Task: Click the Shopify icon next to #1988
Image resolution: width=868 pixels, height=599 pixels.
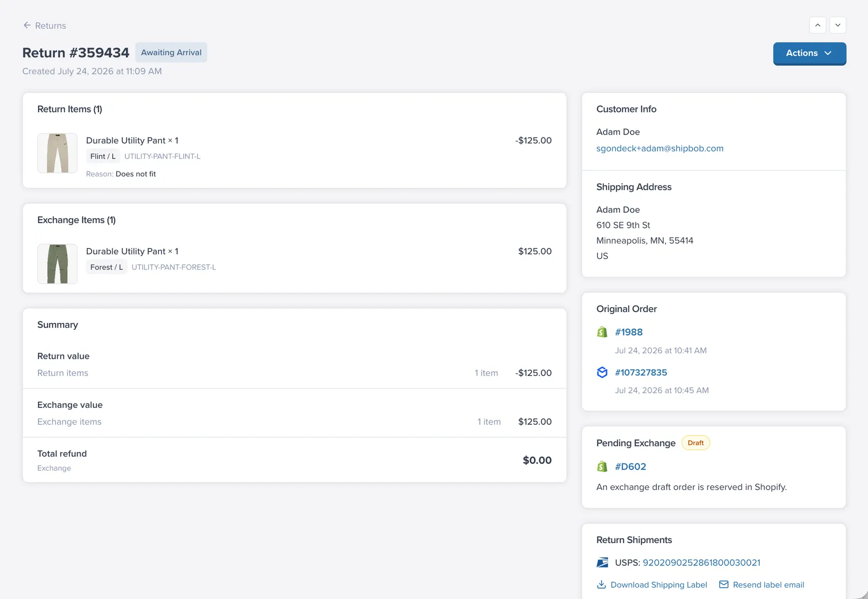Action: [x=602, y=332]
